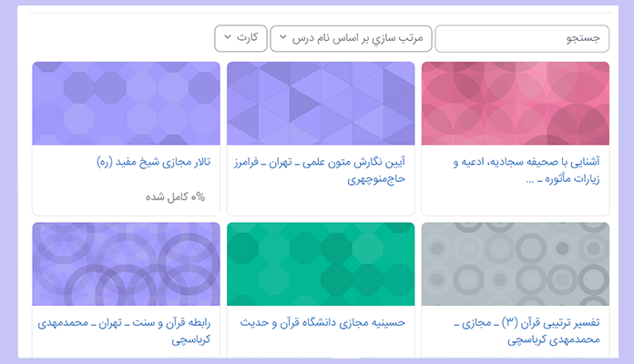Select the green octagon pattern course image
Image resolution: width=634 pixels, height=364 pixels.
[x=321, y=264]
